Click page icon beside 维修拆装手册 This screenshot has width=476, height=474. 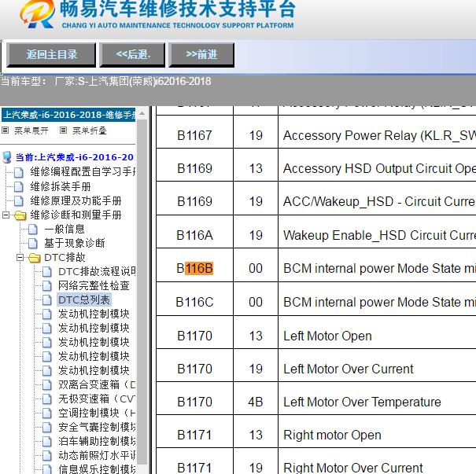(x=19, y=187)
